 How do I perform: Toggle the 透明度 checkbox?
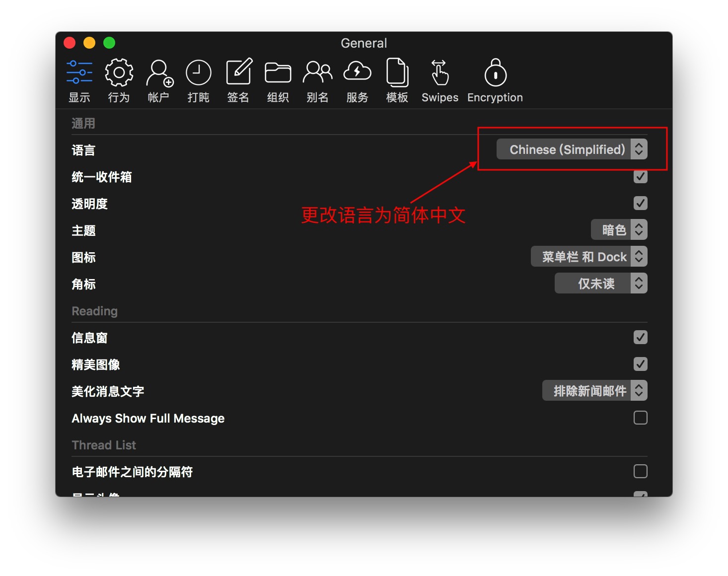point(641,203)
